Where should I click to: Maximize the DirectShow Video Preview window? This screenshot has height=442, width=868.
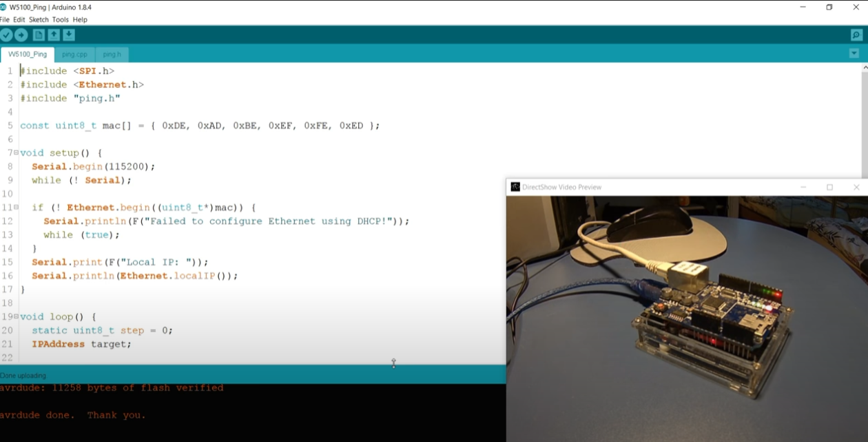pyautogui.click(x=830, y=187)
